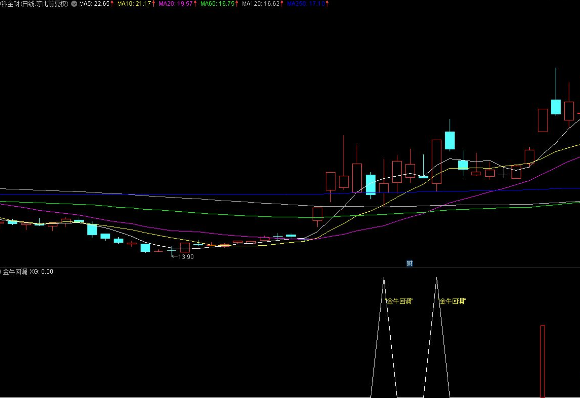Select the green MA60 label in header

[218, 4]
